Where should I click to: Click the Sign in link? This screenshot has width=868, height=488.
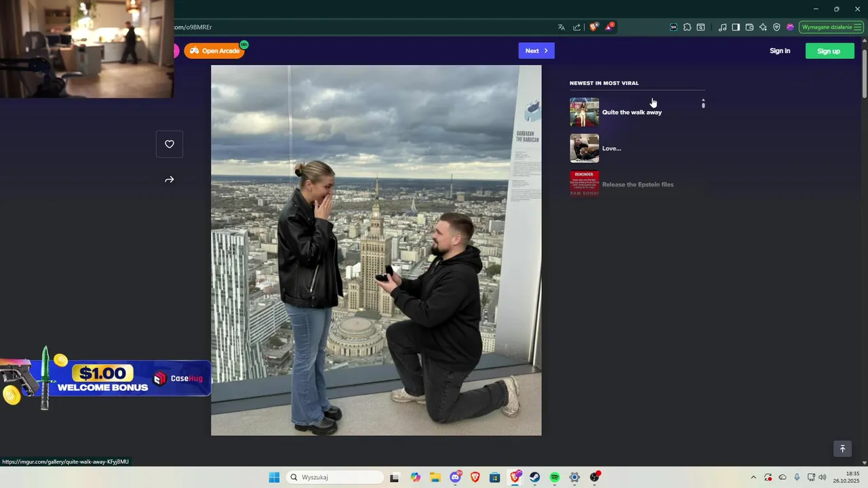coord(780,51)
